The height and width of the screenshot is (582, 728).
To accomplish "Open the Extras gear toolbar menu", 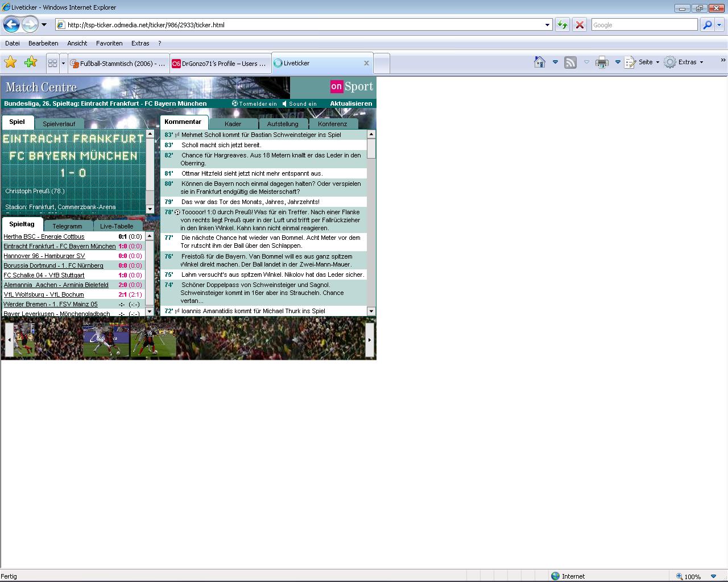I will pos(684,63).
